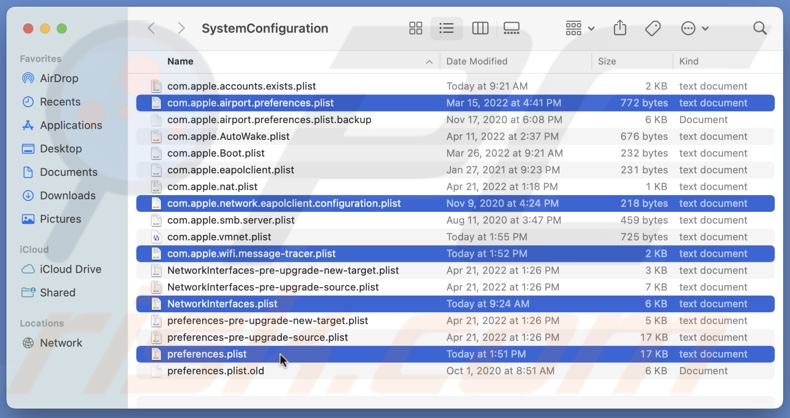Select com.apple.airport.preferences.plist file icon

[x=156, y=103]
